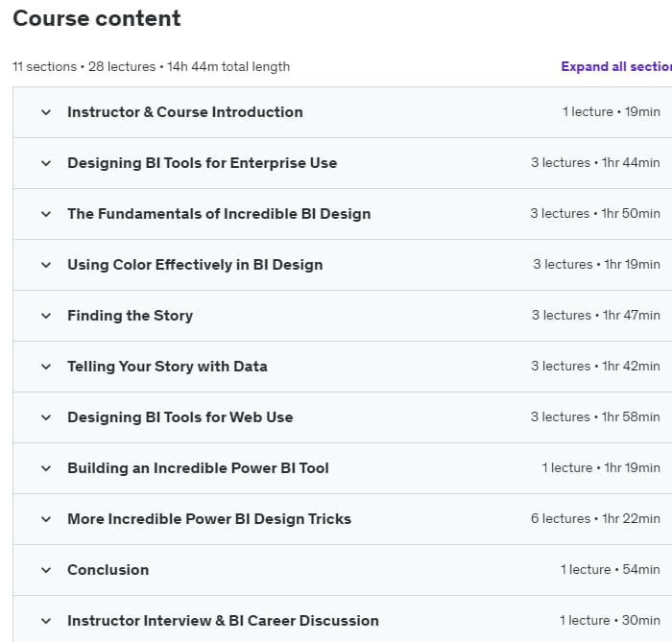Open The Fundamentals of Incredible BI Design title
The image size is (672, 642).
click(x=219, y=214)
